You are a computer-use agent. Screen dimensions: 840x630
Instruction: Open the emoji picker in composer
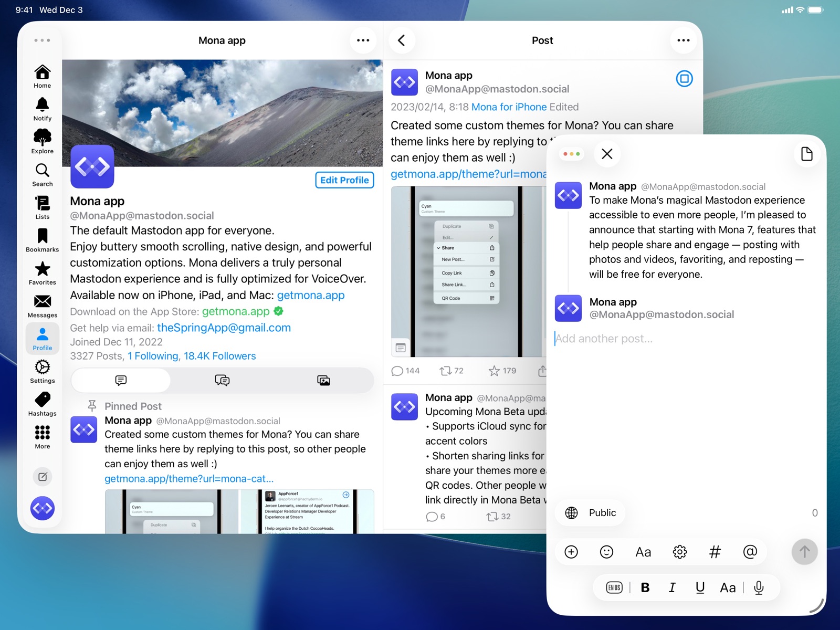[x=606, y=552]
